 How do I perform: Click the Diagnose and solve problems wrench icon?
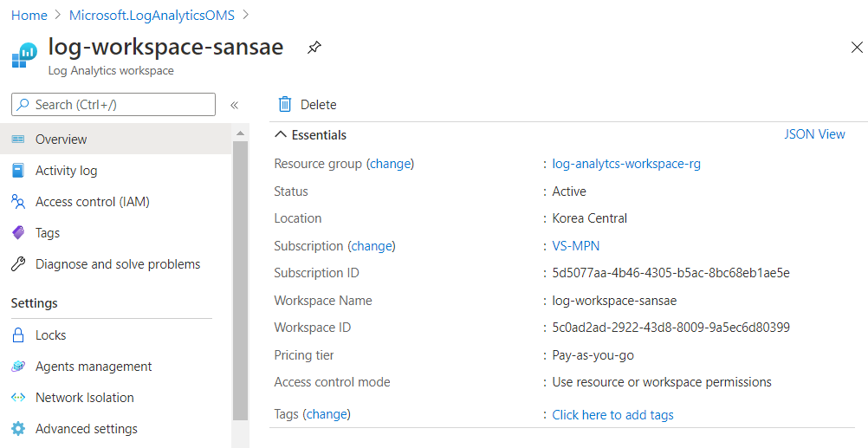(x=18, y=264)
